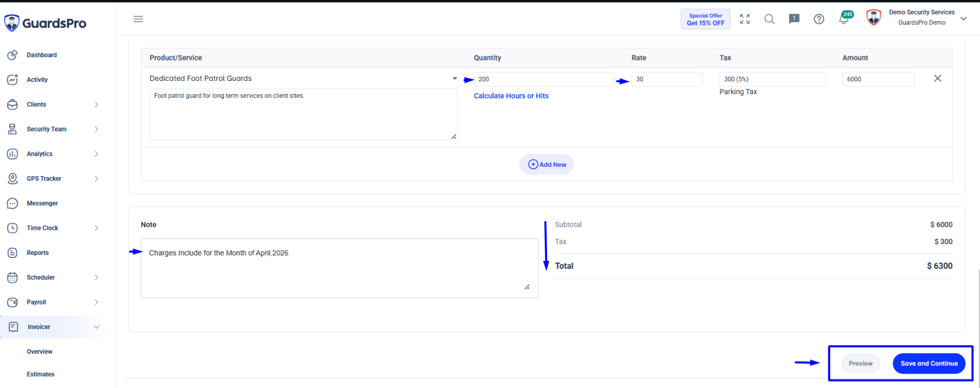Open the fullscreen expand icon

[x=745, y=19]
